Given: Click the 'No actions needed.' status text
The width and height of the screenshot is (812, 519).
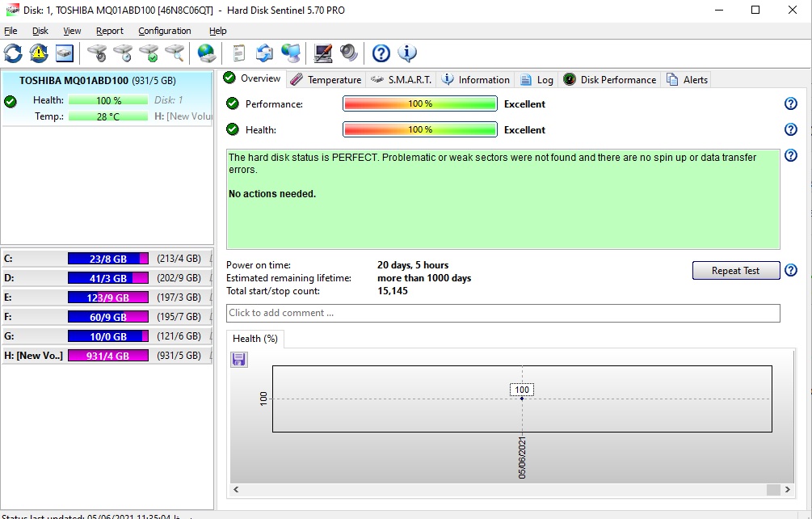Looking at the screenshot, I should click(x=272, y=194).
